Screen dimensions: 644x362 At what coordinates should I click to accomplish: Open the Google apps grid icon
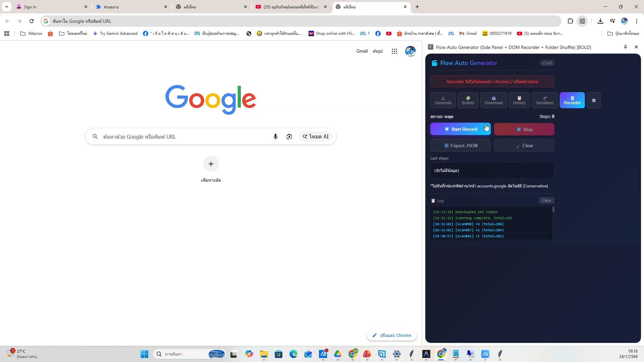(394, 51)
